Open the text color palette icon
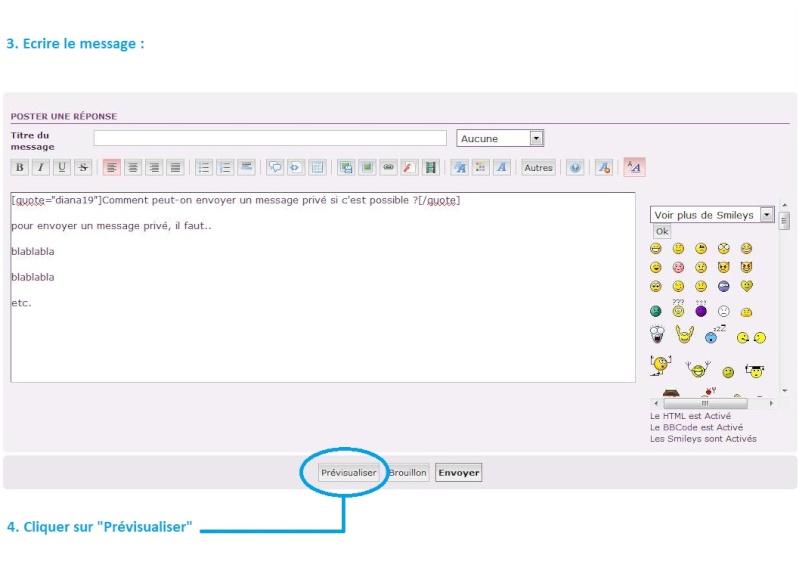 (481, 167)
